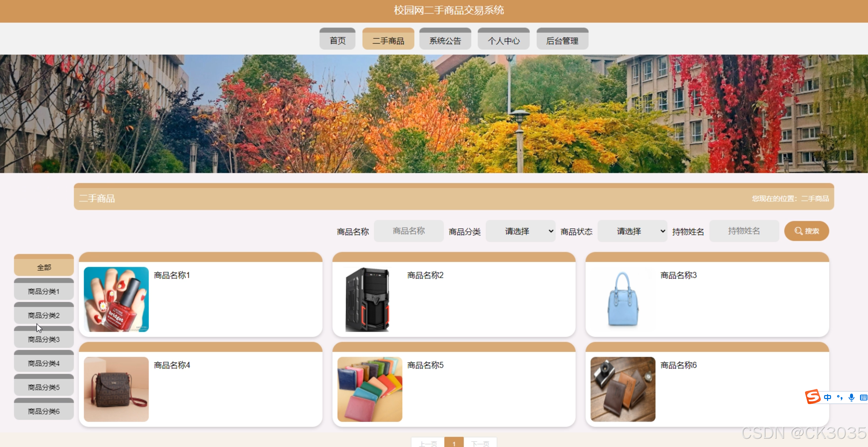Toggle the IME punctuation mode icon
Viewport: 868px width, 447px height.
[x=839, y=397]
